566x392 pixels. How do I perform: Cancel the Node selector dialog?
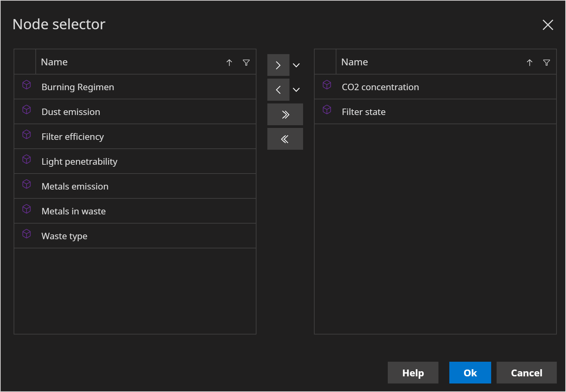point(526,373)
